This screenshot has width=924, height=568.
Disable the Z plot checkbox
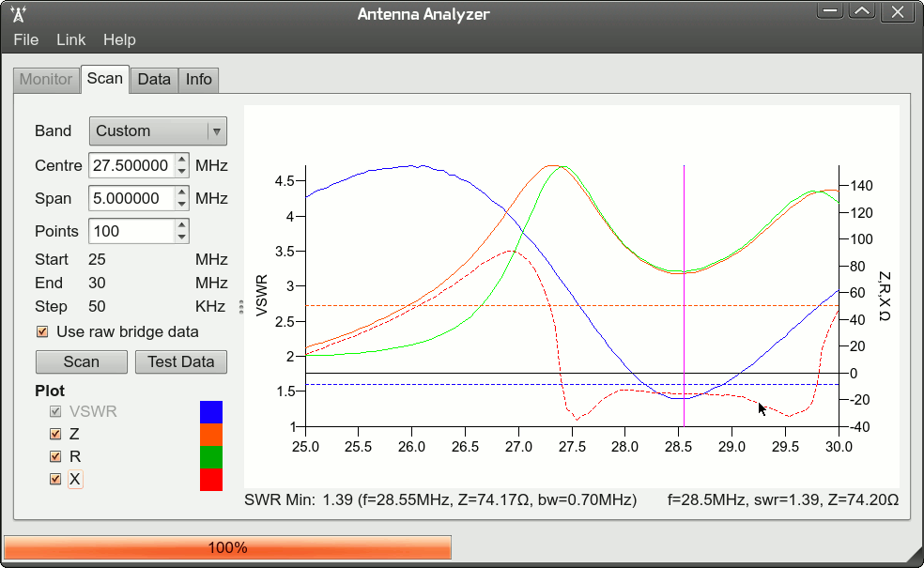pos(54,434)
